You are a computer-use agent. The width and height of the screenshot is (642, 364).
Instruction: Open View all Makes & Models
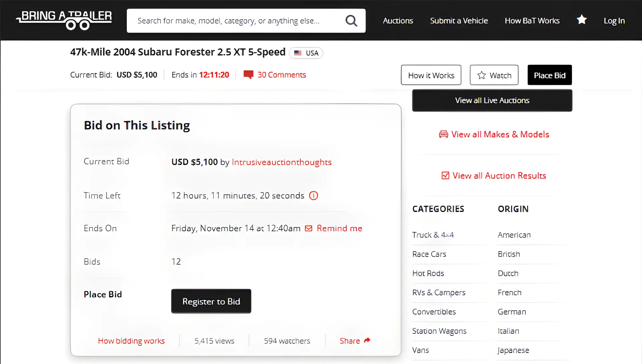pos(500,134)
